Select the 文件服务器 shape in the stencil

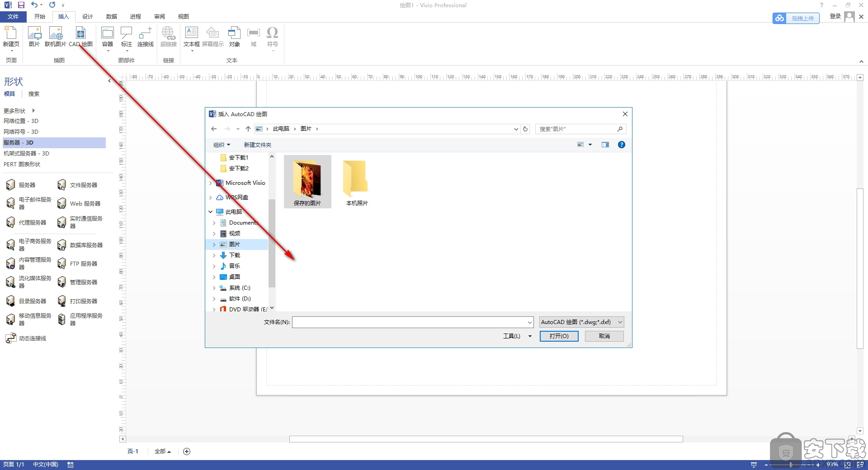coord(77,185)
